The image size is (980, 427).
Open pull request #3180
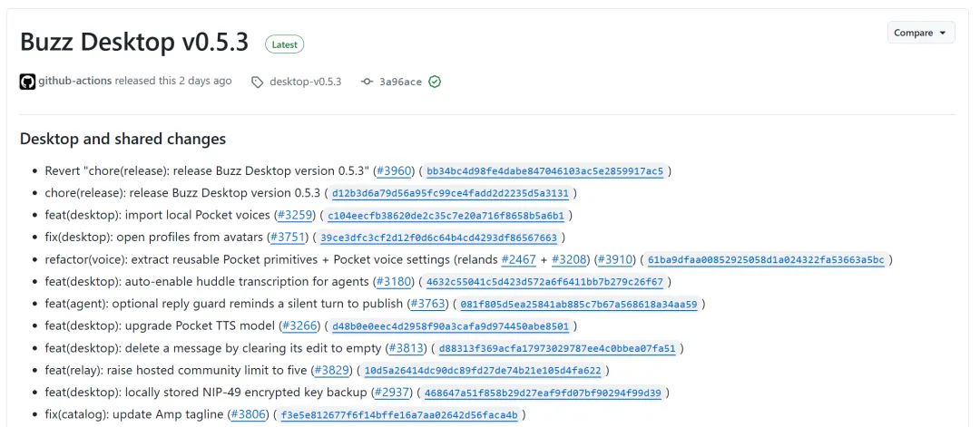pyautogui.click(x=395, y=282)
